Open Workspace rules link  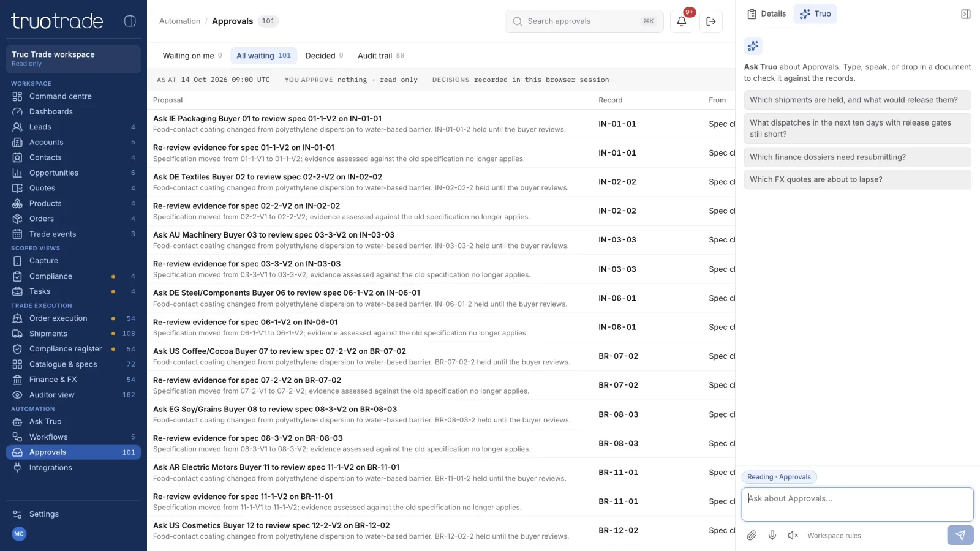pyautogui.click(x=834, y=536)
